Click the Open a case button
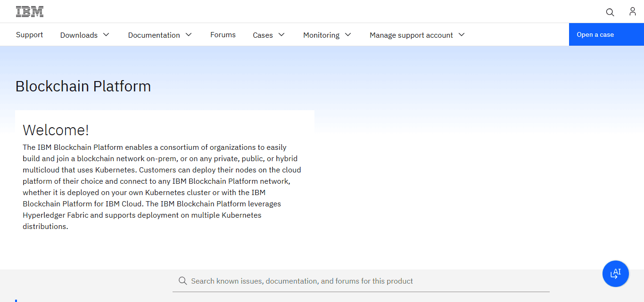The width and height of the screenshot is (644, 302). [x=606, y=34]
